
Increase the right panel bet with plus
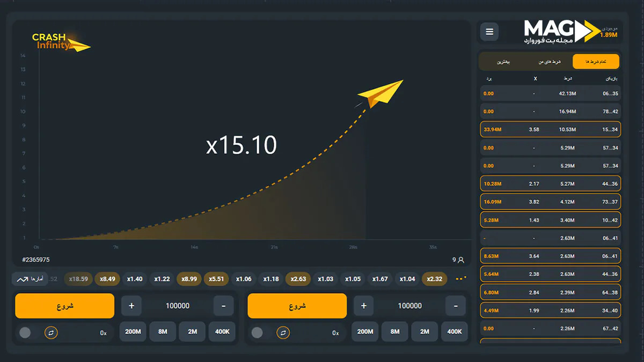[364, 306]
